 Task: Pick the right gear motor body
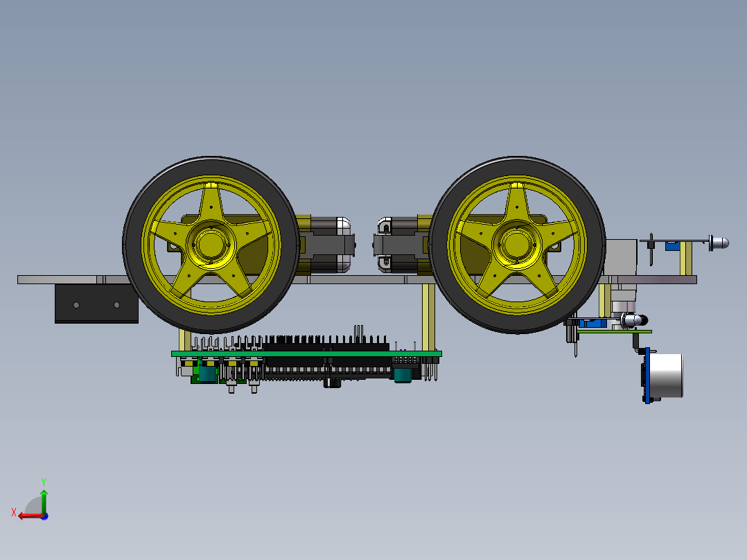coord(402,244)
